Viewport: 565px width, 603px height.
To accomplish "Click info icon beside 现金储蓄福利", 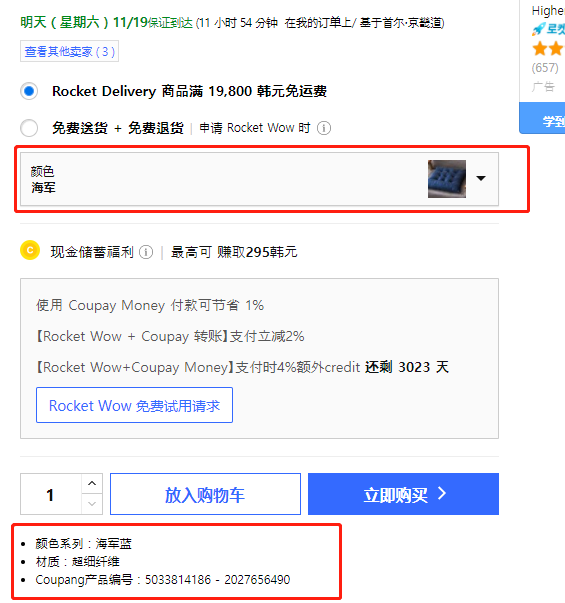I will pos(146,252).
